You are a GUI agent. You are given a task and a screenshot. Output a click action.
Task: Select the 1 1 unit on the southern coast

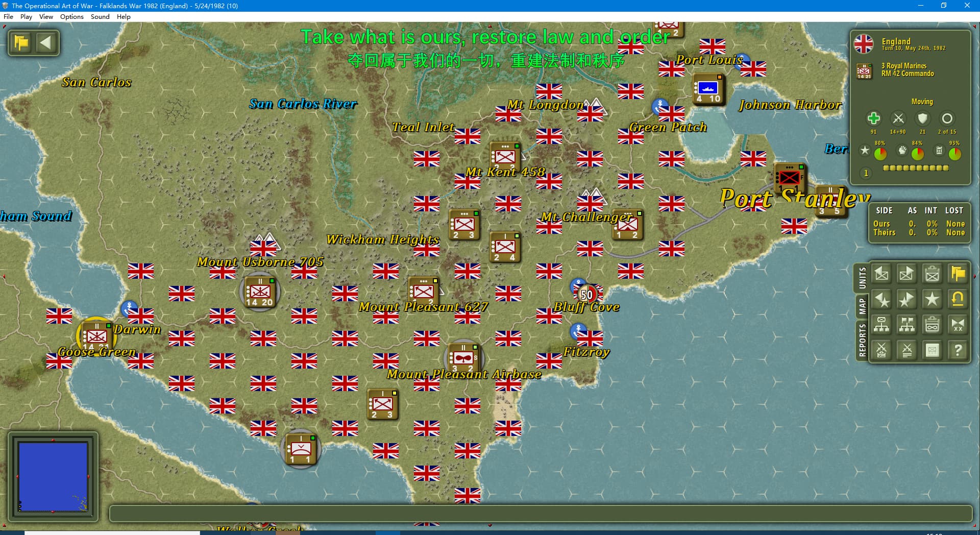(x=301, y=449)
